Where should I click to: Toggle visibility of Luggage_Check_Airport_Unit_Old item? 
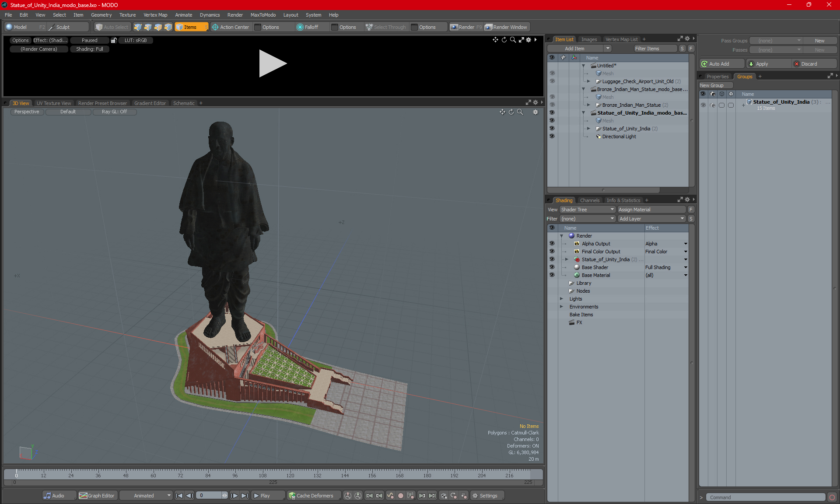point(552,81)
